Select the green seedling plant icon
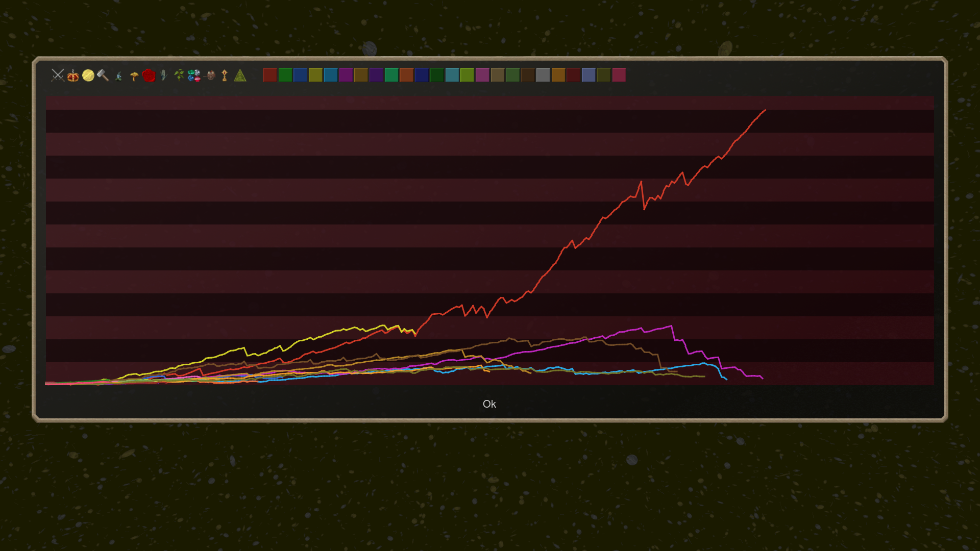980x551 pixels. (x=179, y=76)
